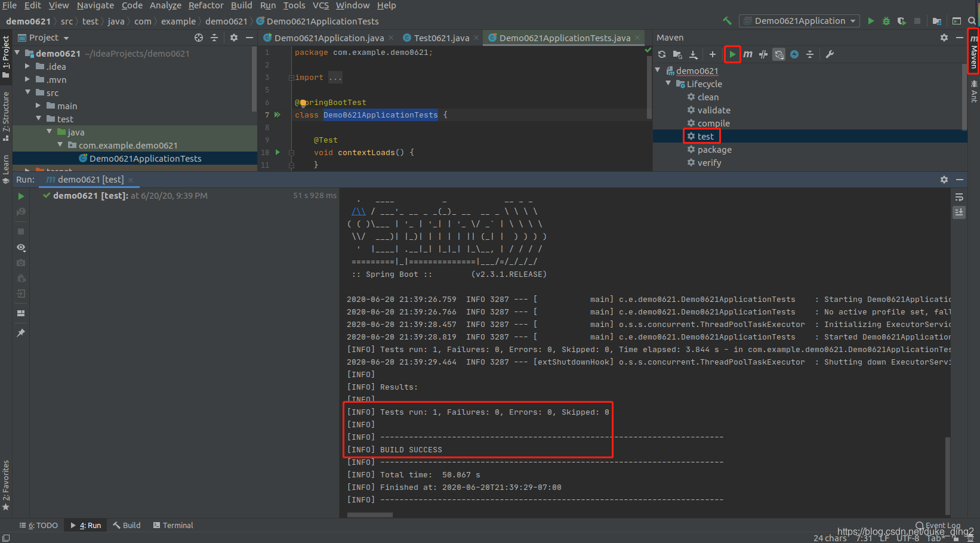The image size is (980, 543).
Task: Toggle soft-wrap in console output
Action: [x=959, y=197]
